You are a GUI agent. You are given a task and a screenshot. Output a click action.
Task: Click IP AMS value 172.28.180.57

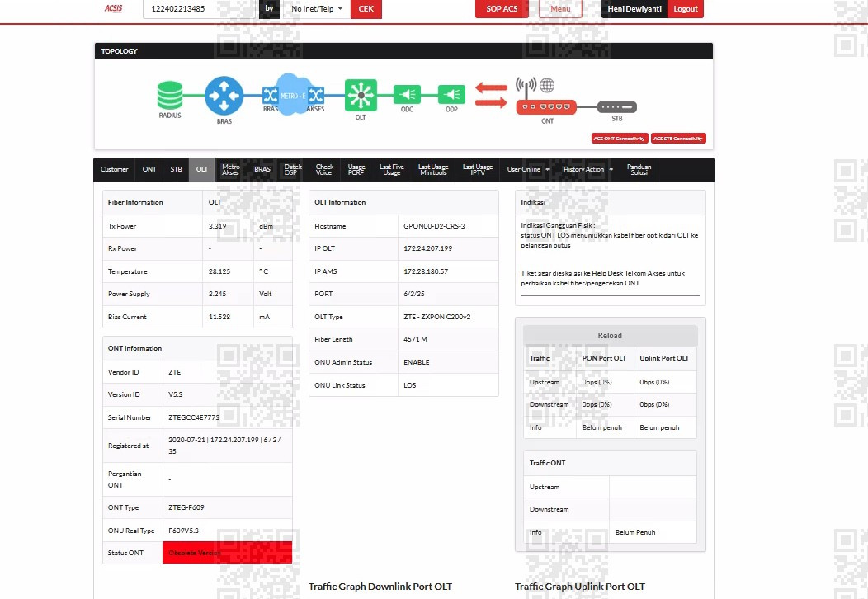coord(426,271)
